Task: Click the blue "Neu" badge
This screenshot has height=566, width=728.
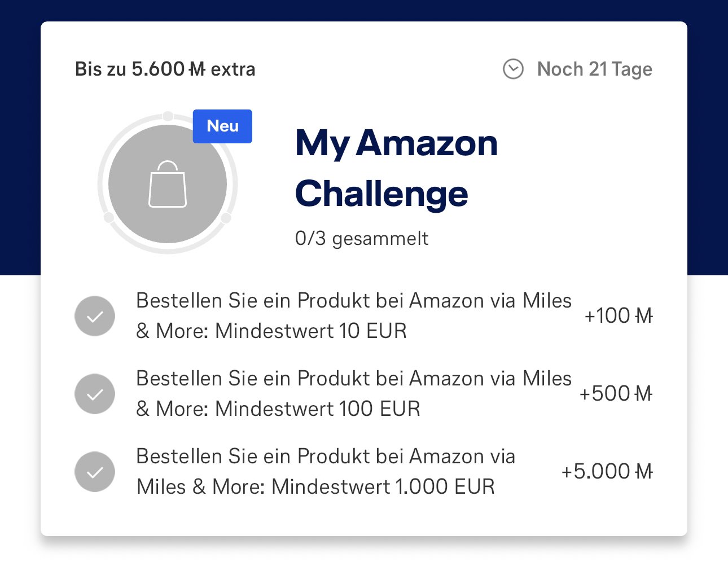Action: 222,126
